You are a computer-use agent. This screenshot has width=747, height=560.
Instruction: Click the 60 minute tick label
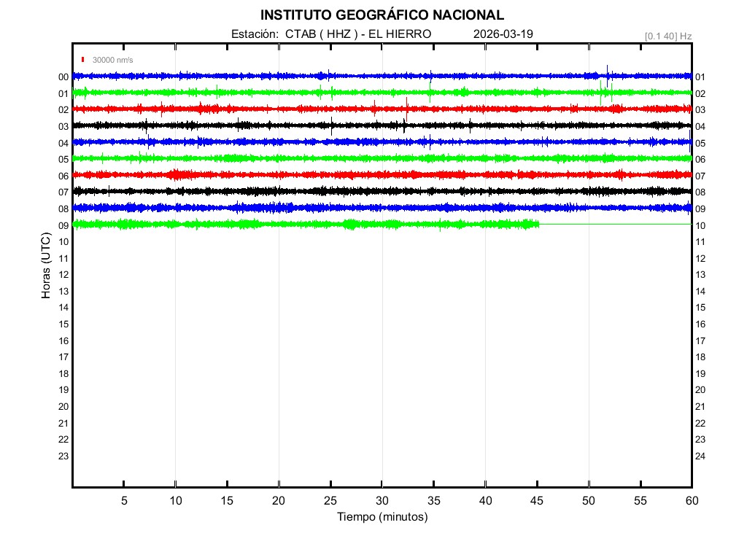tap(691, 501)
